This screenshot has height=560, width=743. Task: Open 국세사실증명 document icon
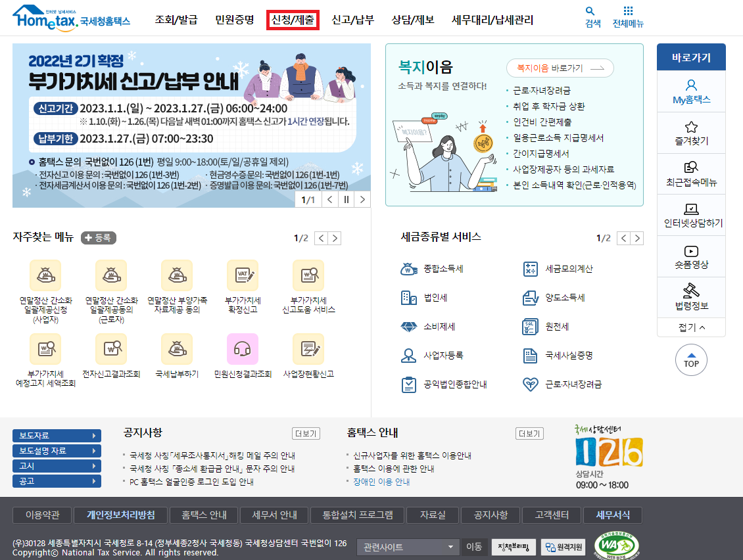[530, 356]
